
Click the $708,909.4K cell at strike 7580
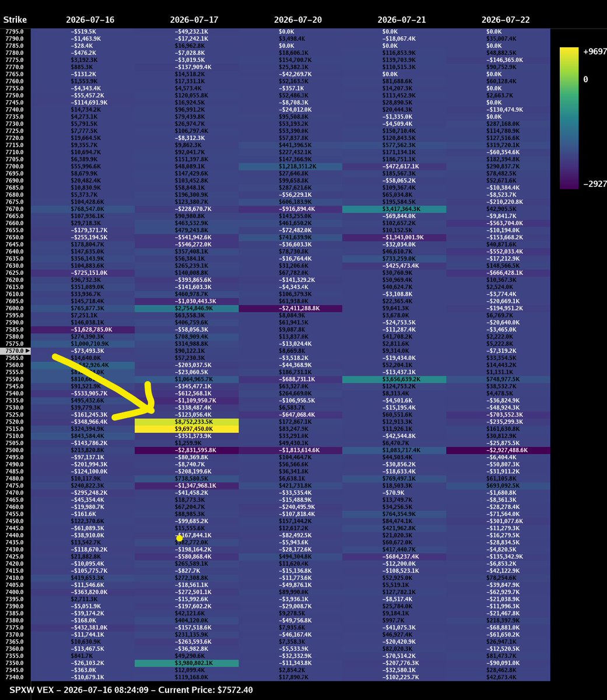(187, 337)
